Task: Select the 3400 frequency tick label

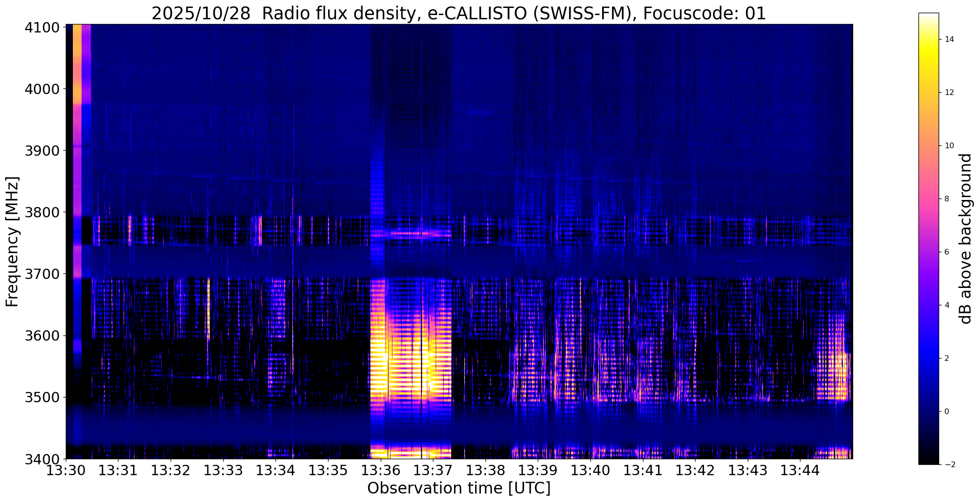Action: click(42, 459)
